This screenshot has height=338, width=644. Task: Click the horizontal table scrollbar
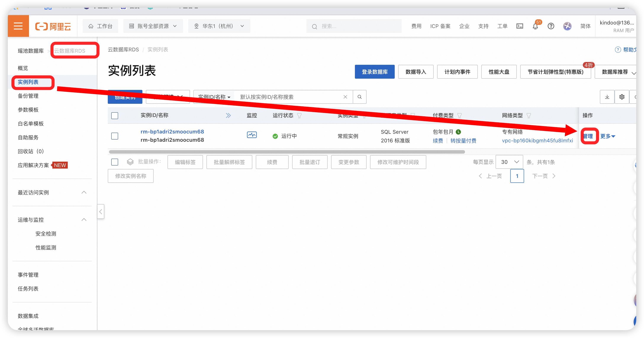287,152
